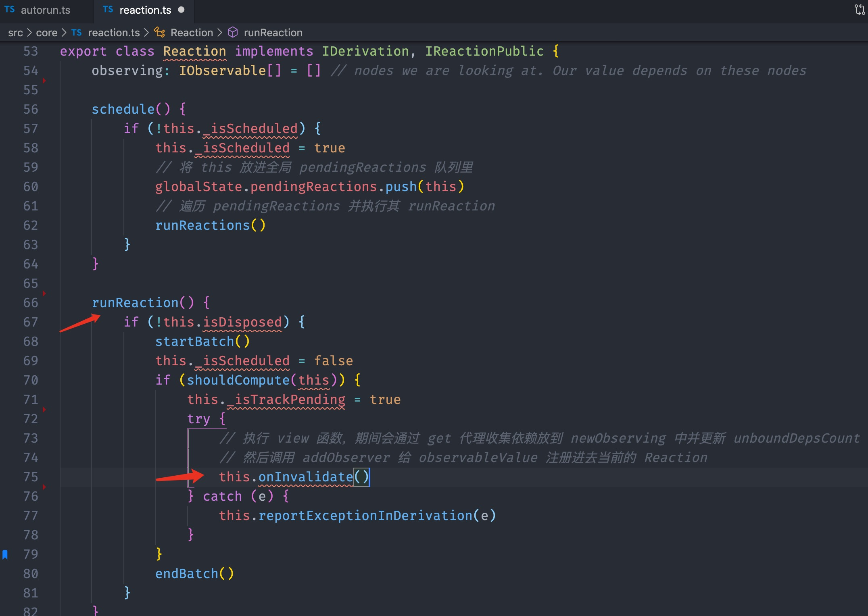Click the TS icon on the autorun.ts tab

tap(10, 10)
